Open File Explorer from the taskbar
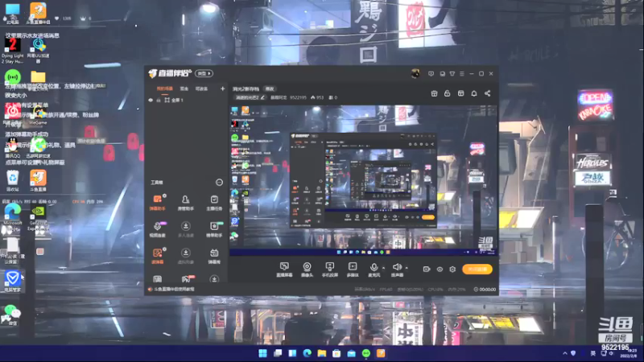The image size is (644, 362). click(321, 353)
